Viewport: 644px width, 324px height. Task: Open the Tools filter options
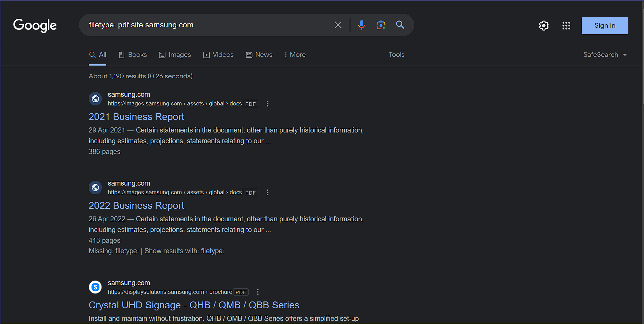click(x=396, y=55)
